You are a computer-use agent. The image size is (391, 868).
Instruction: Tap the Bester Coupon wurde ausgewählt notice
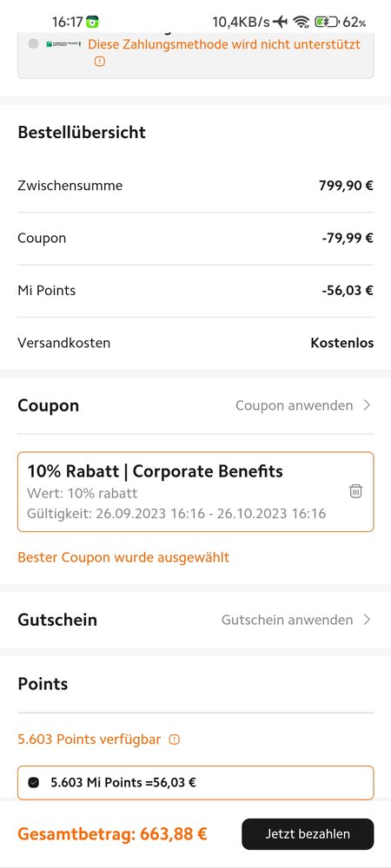pos(123,557)
